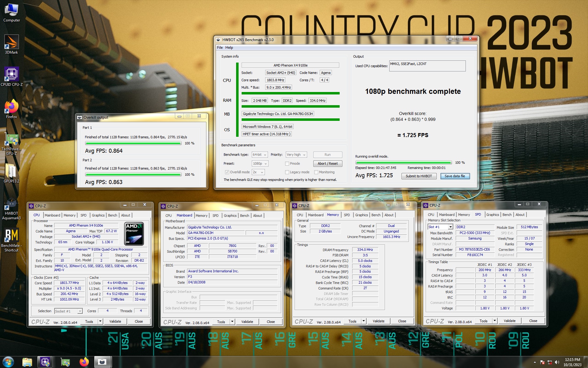Open the Preset 1080p dropdown
Image resolution: width=588 pixels, height=368 pixels.
[260, 163]
